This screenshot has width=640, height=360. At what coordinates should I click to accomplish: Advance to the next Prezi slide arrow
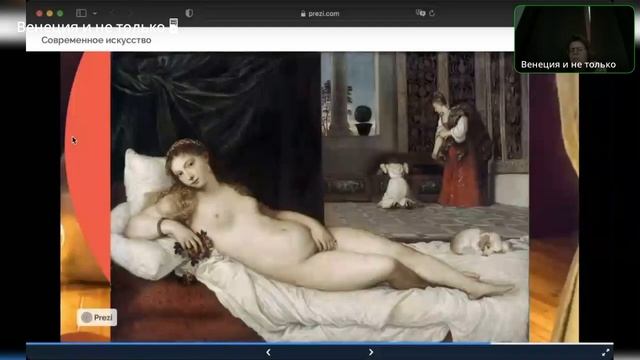pyautogui.click(x=371, y=352)
